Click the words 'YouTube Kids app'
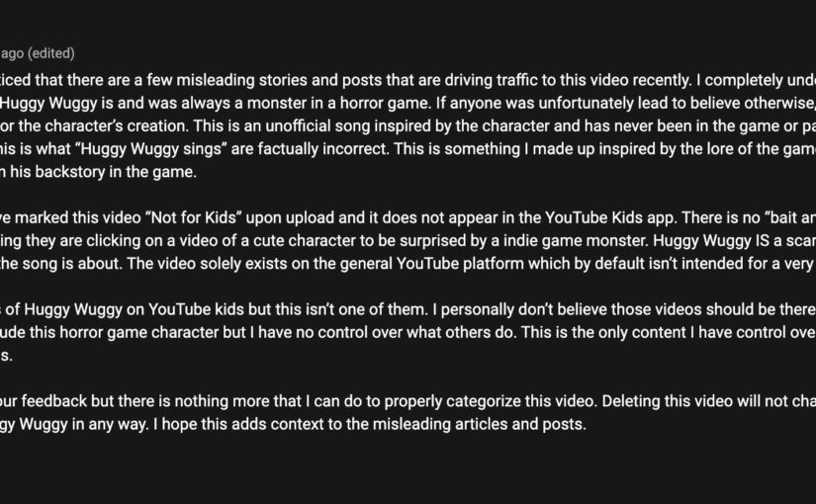The height and width of the screenshot is (504, 816). [610, 217]
